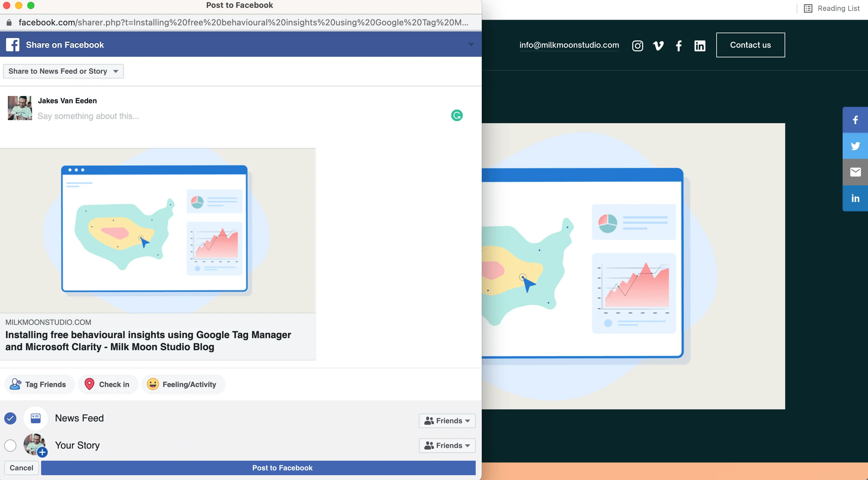This screenshot has width=868, height=480.
Task: Click the Check in option
Action: coord(108,384)
